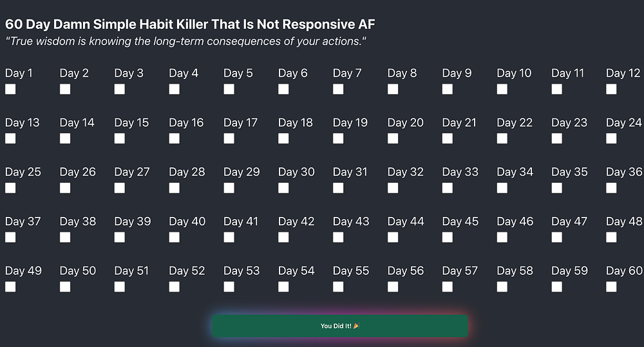644x347 pixels.
Task: Toggle the Day 14 checkbox
Action: point(65,138)
